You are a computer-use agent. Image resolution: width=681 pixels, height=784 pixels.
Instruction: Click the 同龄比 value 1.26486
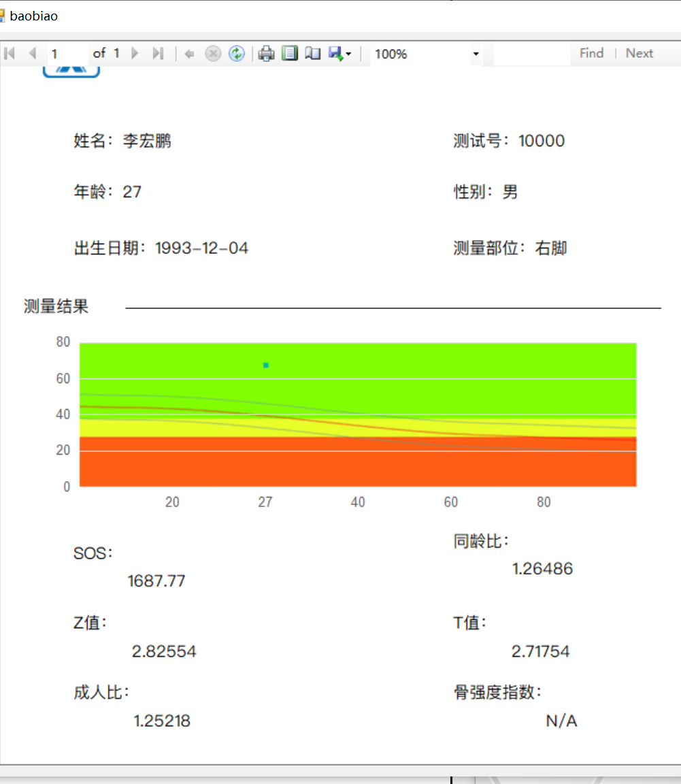[542, 569]
